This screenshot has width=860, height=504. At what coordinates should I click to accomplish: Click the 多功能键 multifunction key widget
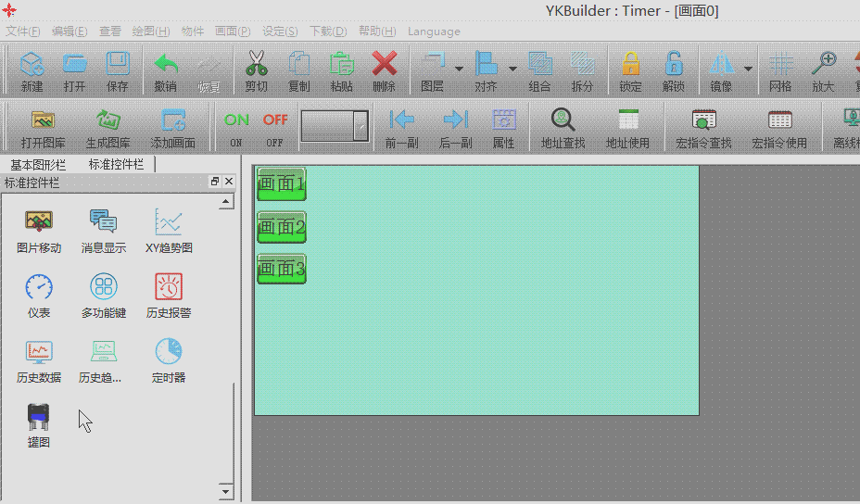point(104,287)
